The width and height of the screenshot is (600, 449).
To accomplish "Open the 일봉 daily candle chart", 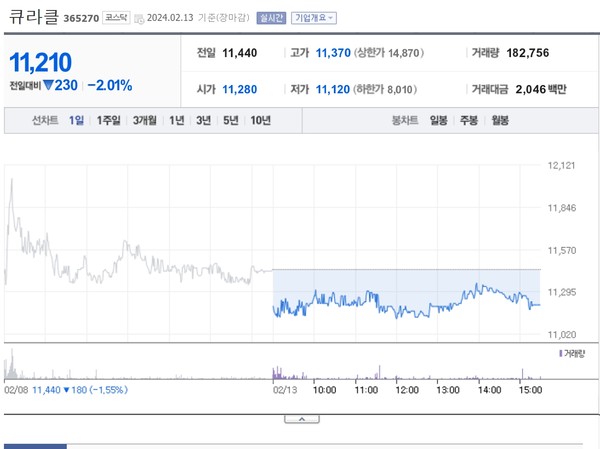I will 439,121.
